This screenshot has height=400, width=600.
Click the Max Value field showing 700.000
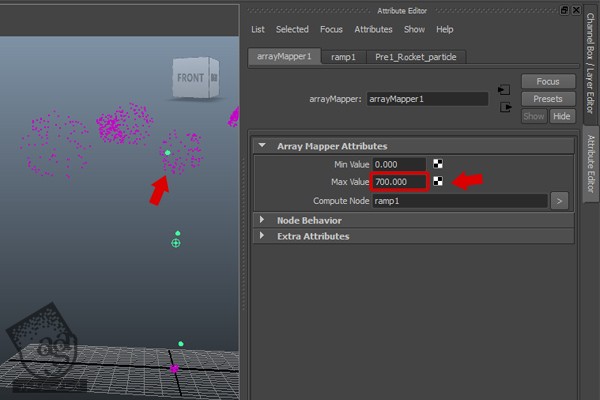[x=399, y=182]
